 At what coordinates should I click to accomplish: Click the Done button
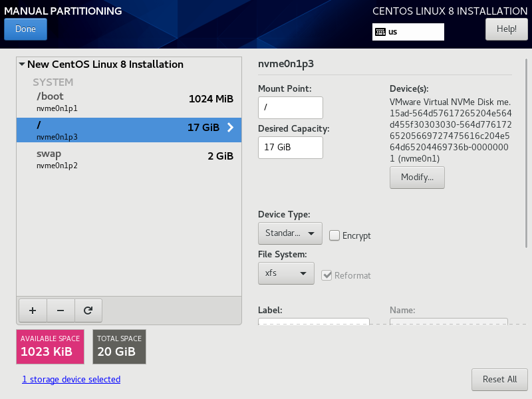(25, 29)
